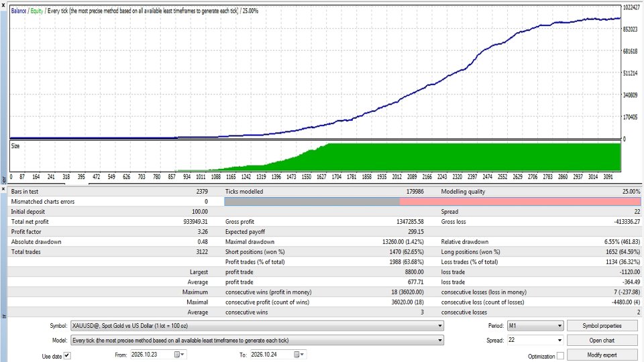Expand the Symbol XAUUSD@ dropdown

[x=440, y=326]
